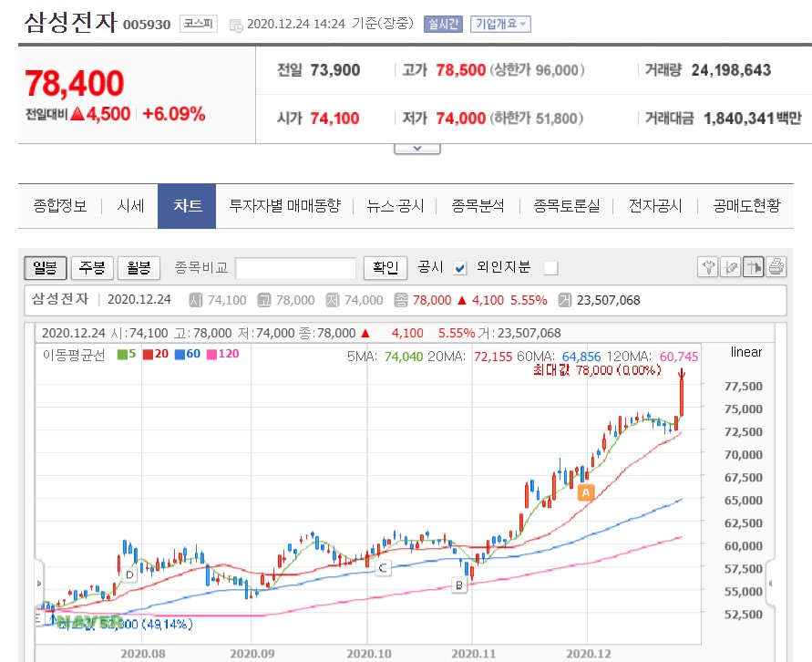Viewport: 812px width, 662px height.
Task: Open disclosure marker C on the chart
Action: tap(383, 568)
